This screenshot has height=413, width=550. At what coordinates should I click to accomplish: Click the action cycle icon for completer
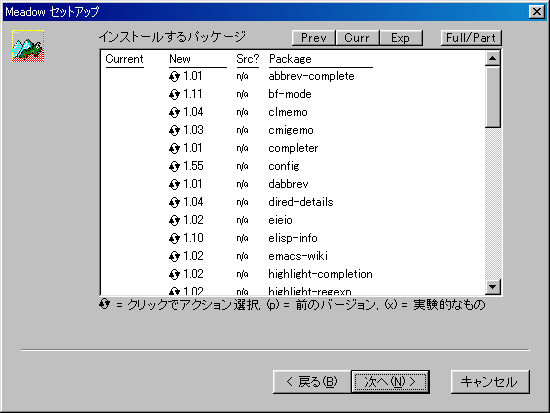174,148
